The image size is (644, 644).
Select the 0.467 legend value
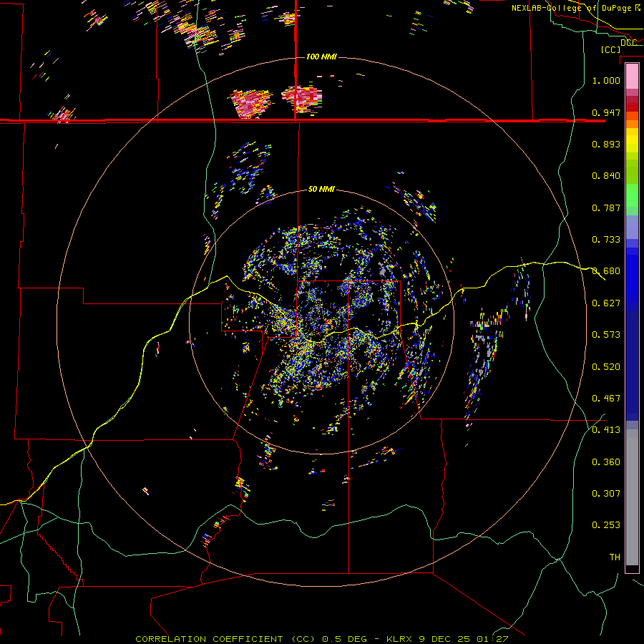pyautogui.click(x=606, y=398)
